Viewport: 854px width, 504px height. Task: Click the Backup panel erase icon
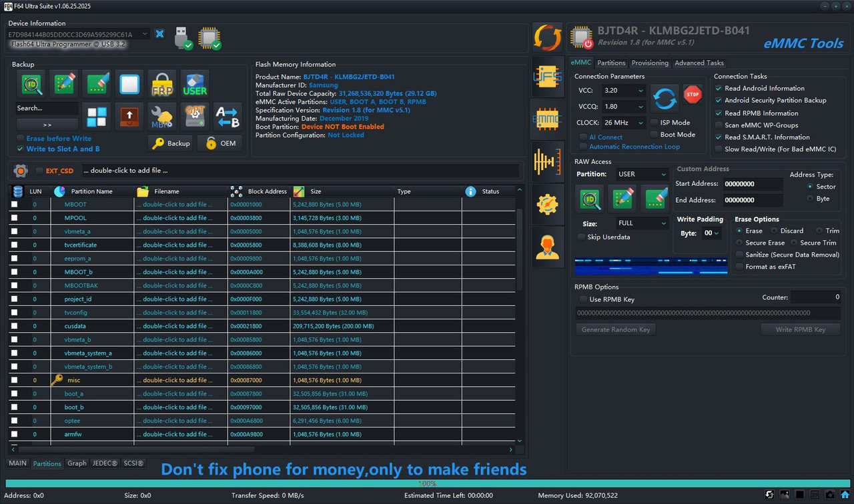[97, 85]
